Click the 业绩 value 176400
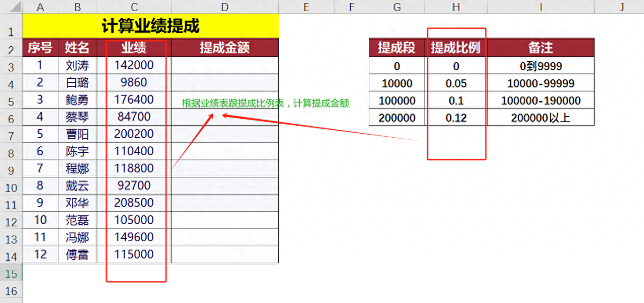 134,99
